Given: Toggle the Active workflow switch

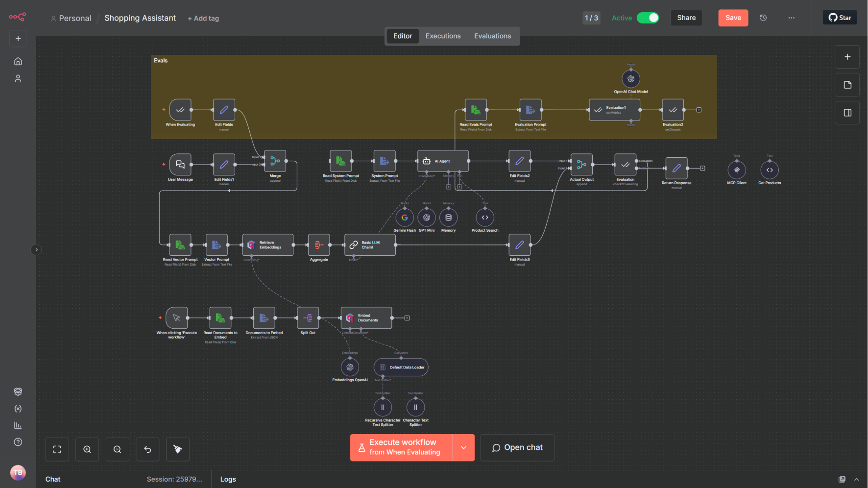Looking at the screenshot, I should click(648, 18).
